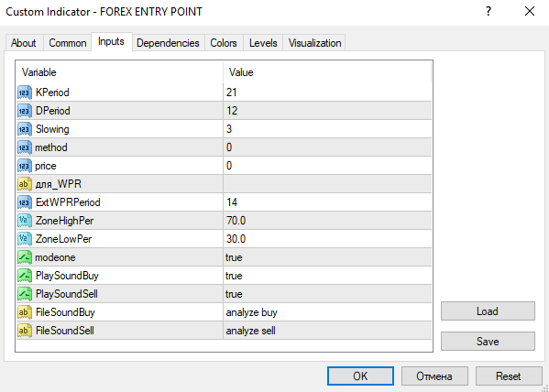Viewport: 549px width, 392px height.
Task: Select the method value 0
Action: pos(327,147)
